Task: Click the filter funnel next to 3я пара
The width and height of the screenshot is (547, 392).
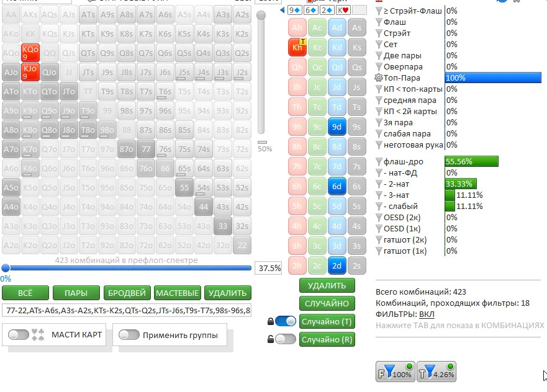Action: coord(379,123)
